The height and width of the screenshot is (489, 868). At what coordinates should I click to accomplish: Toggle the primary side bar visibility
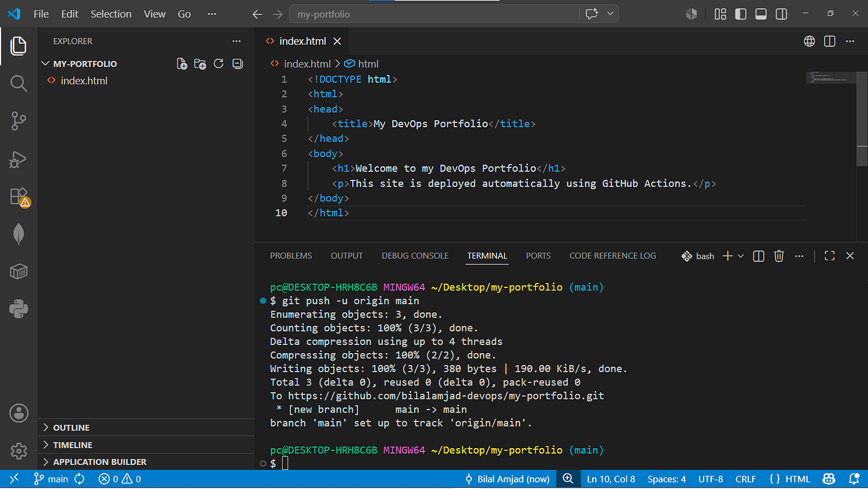(x=740, y=14)
